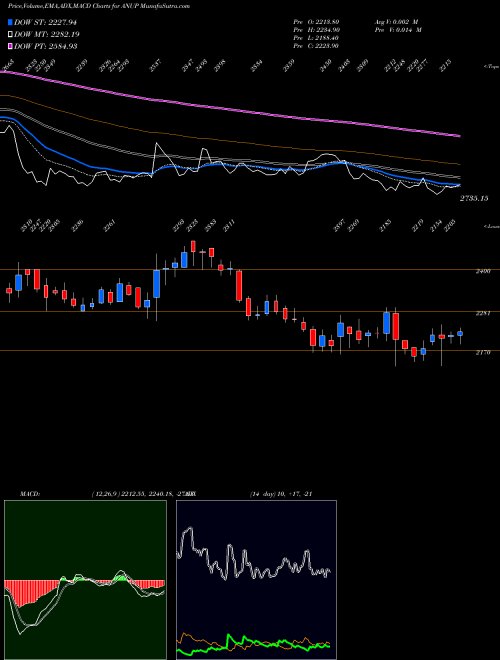Select the Pre C: 2223.90 value

(x=316, y=46)
